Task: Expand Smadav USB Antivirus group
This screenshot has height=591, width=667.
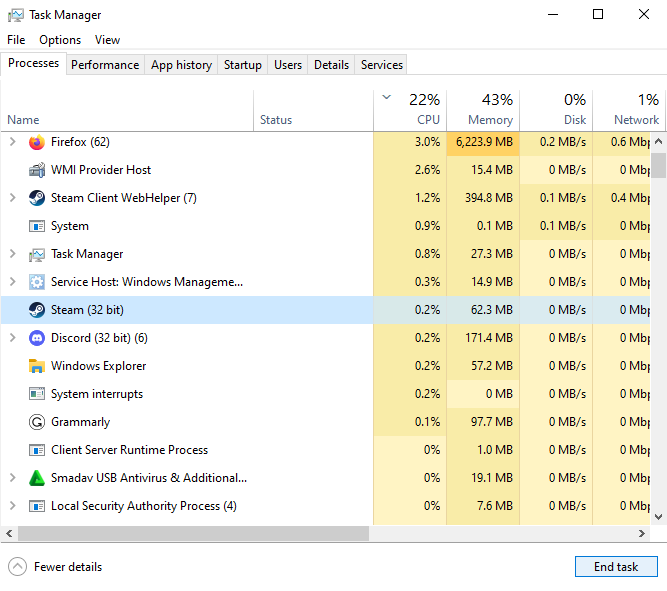Action: [x=13, y=478]
